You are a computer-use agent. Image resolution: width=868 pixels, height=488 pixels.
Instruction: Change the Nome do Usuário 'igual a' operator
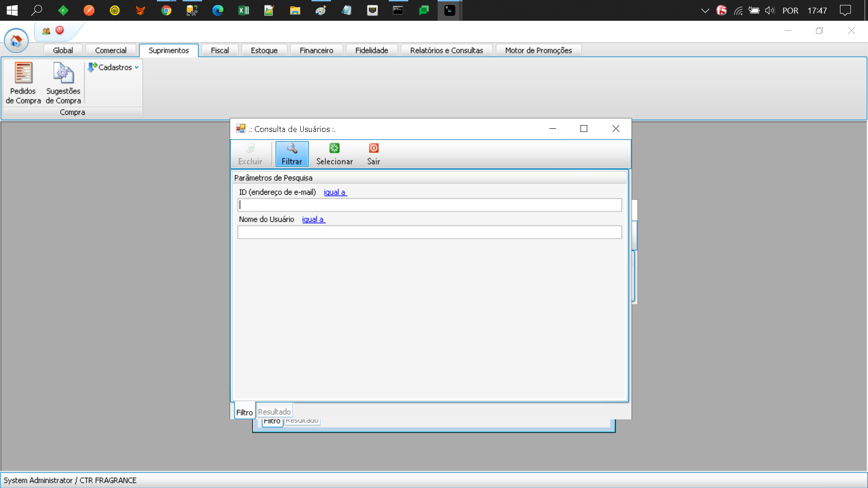pos(313,220)
